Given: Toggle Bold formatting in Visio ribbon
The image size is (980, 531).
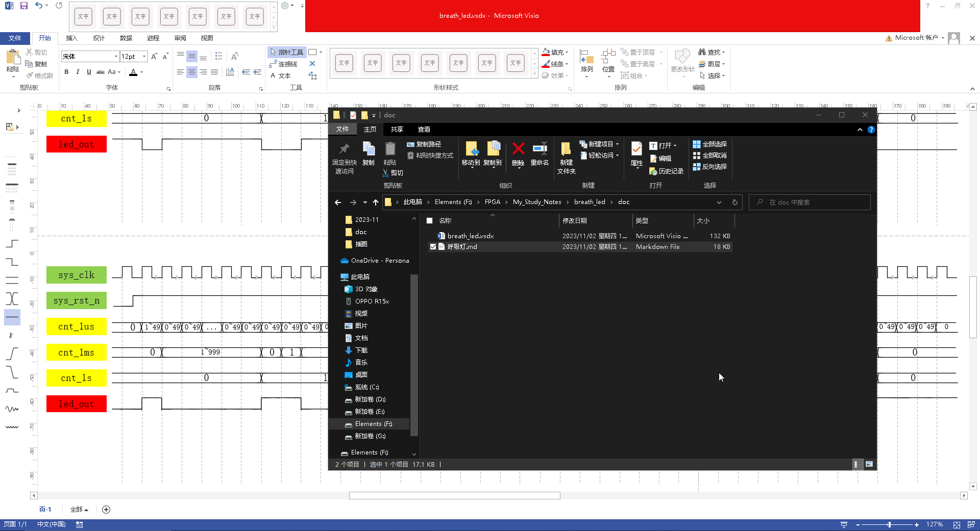Looking at the screenshot, I should coord(66,72).
